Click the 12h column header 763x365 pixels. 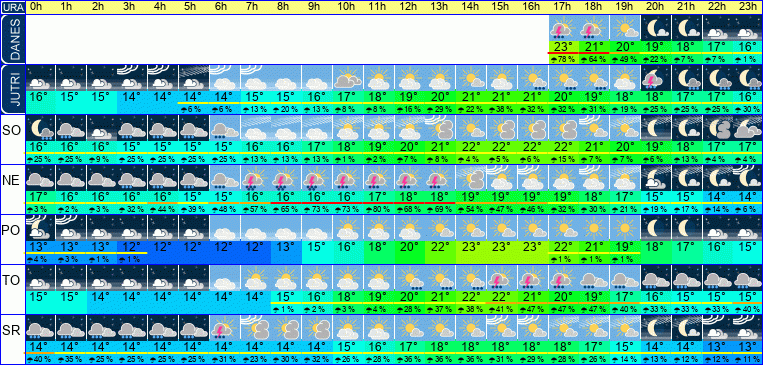(x=409, y=7)
